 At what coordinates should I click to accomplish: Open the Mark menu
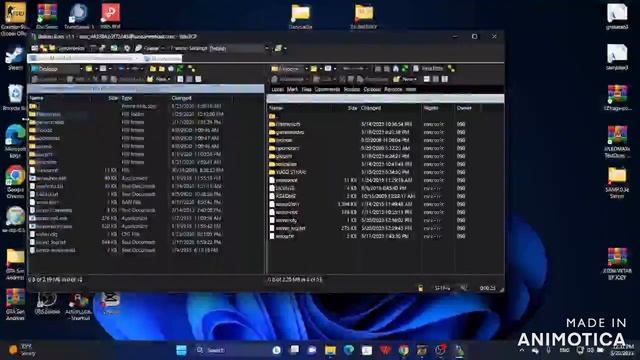(292, 89)
